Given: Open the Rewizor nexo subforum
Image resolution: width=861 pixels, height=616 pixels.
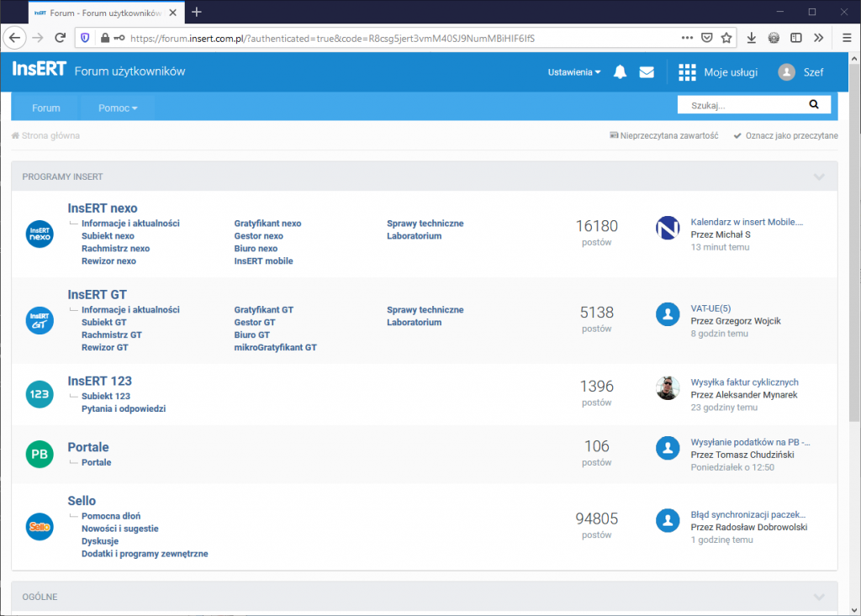Looking at the screenshot, I should 108,261.
